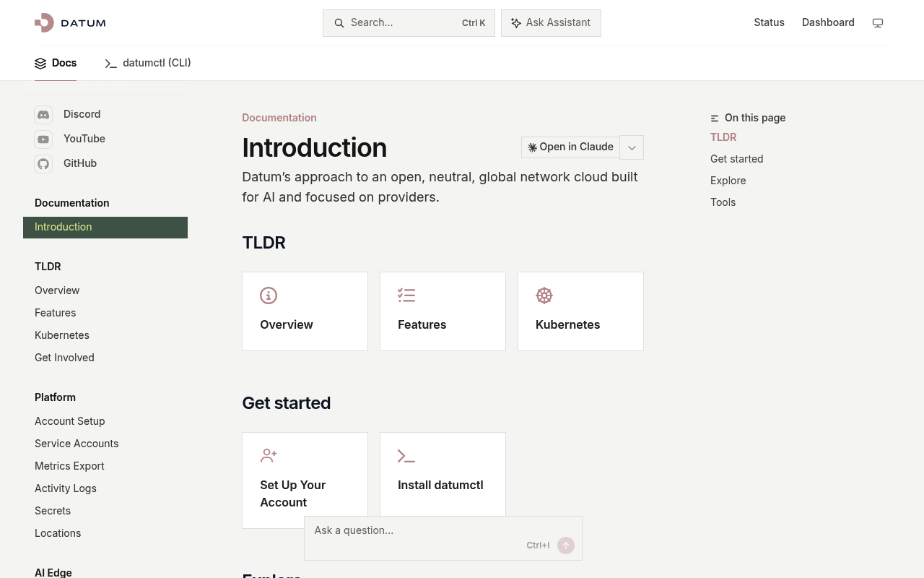Open the Kubernetes card title
Viewport: 924px width, 578px height.
coord(568,325)
